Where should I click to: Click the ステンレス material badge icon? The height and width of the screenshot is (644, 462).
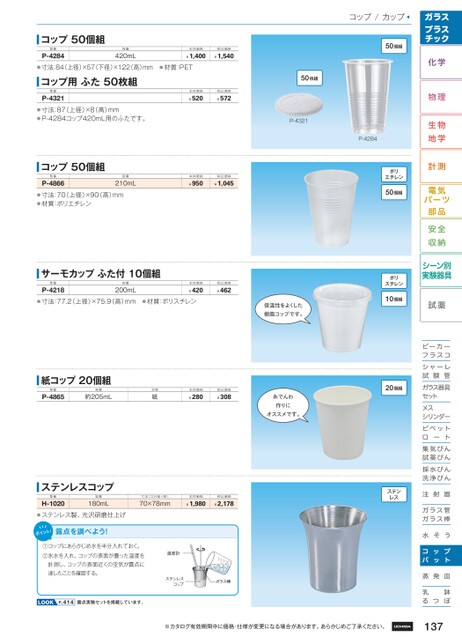(x=394, y=494)
